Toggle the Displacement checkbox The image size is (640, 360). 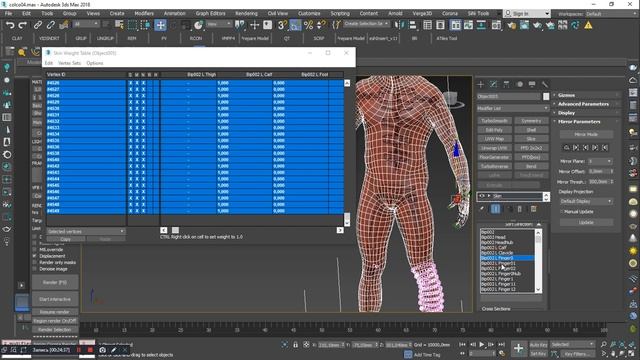(x=35, y=256)
